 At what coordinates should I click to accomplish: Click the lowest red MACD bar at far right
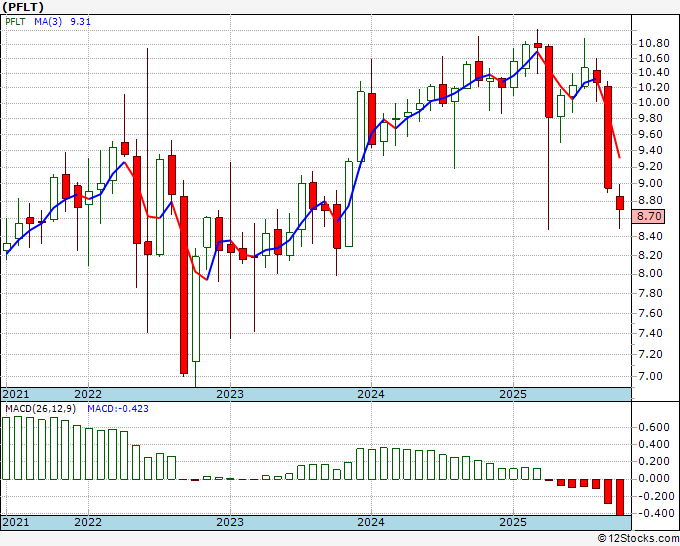(620, 497)
